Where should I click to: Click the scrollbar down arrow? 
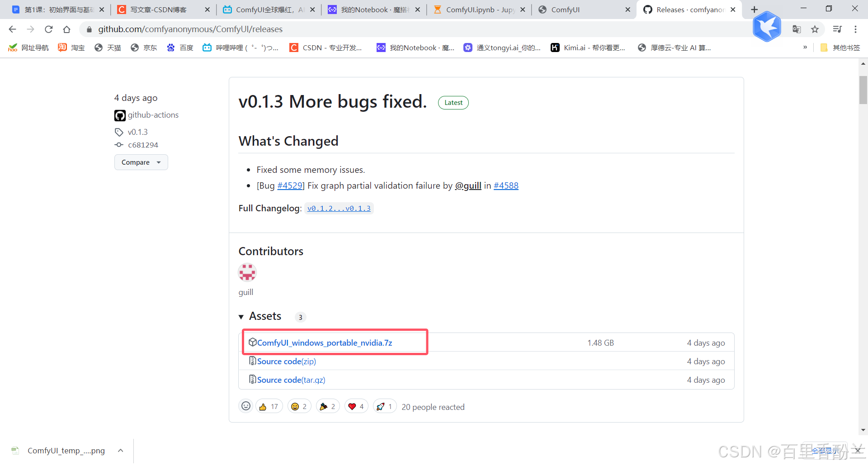[x=863, y=430]
